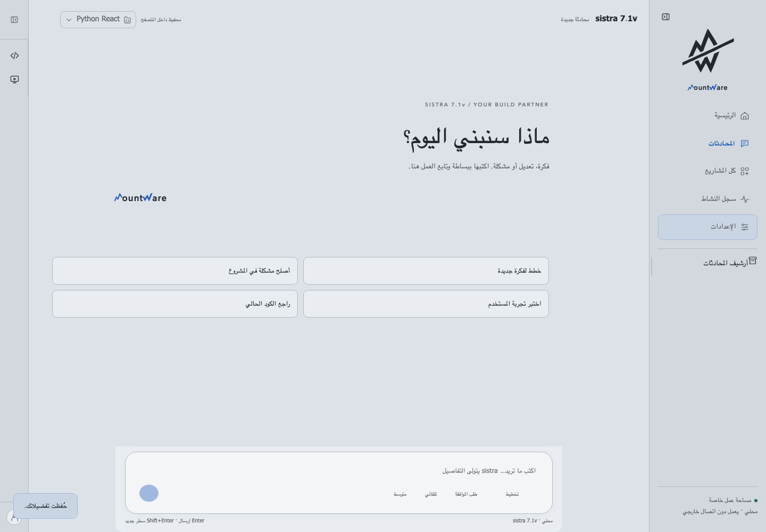Click the user profile avatar icon
766x532 pixels.
[x=14, y=517]
